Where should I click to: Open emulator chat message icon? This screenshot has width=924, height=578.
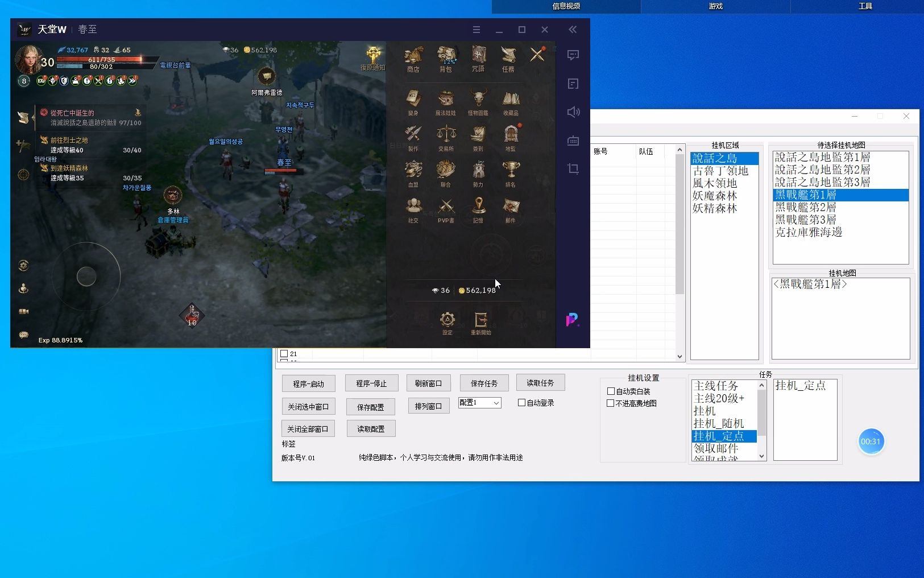pyautogui.click(x=573, y=55)
